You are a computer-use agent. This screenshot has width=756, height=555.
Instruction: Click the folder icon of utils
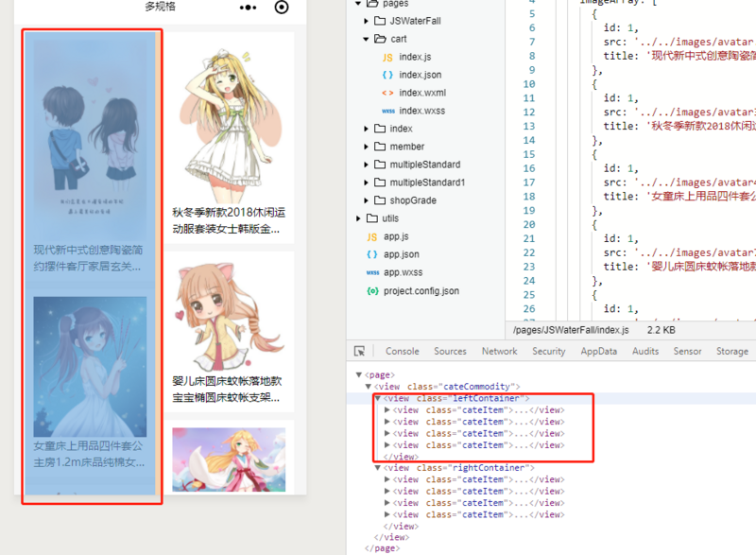pyautogui.click(x=372, y=218)
